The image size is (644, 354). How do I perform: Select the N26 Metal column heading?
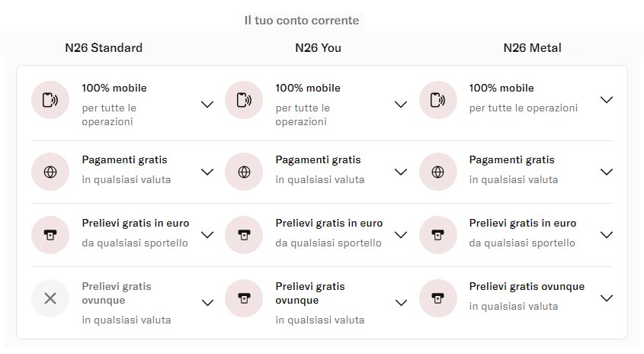pos(532,48)
